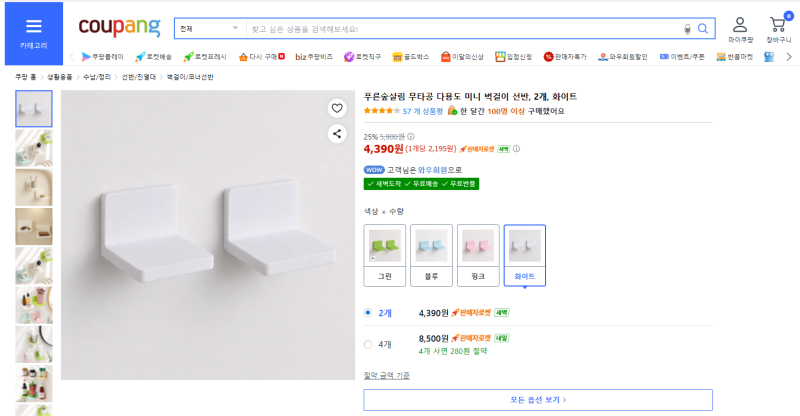This screenshot has width=800, height=416.
Task: Open the 57 개 상품평 reviews link
Action: pos(422,111)
